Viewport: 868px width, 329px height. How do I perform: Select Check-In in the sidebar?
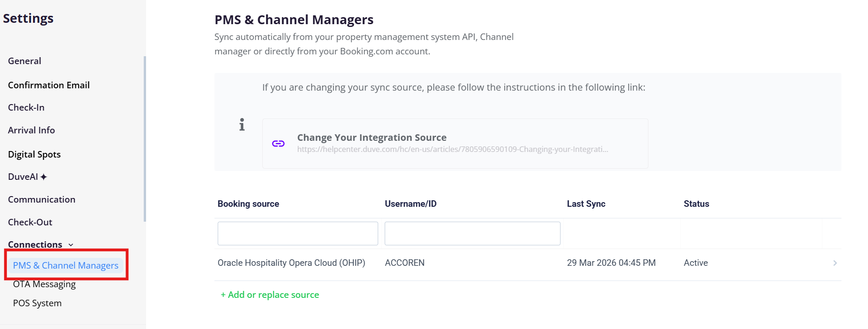(26, 108)
